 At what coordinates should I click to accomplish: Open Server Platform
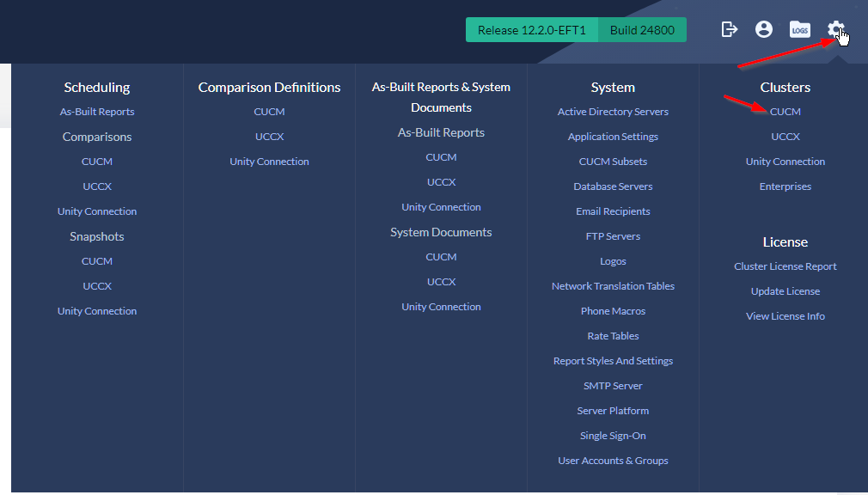613,410
